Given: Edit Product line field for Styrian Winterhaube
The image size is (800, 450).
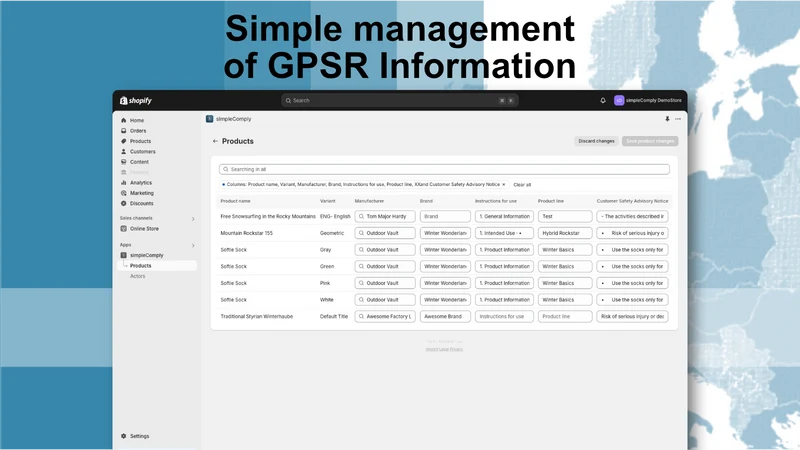Looking at the screenshot, I should pos(565,316).
